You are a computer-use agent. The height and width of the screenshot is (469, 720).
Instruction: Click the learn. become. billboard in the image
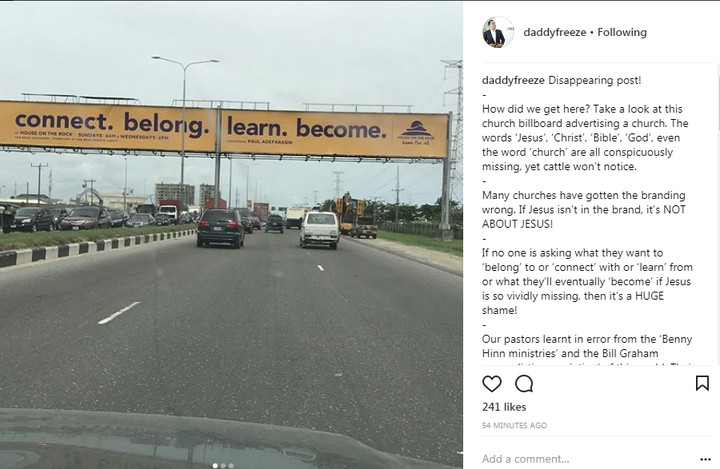coord(334,133)
